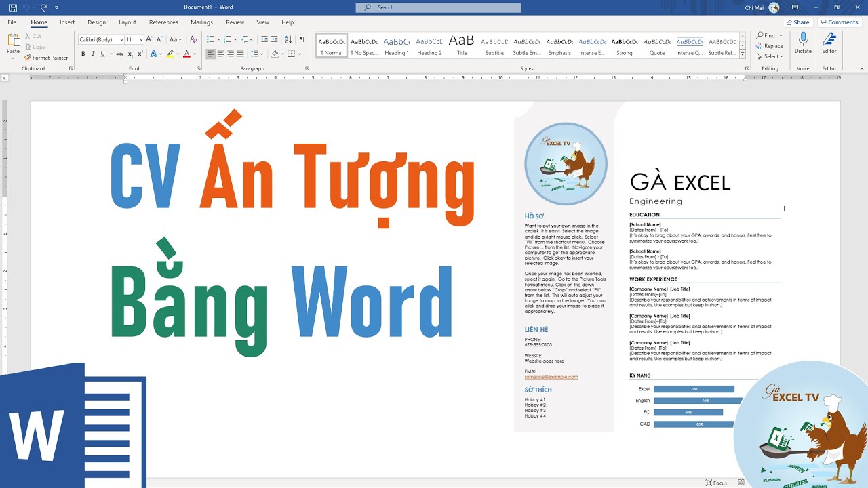Toggle Center alignment
Screen dimensions: 868x488
[220, 54]
